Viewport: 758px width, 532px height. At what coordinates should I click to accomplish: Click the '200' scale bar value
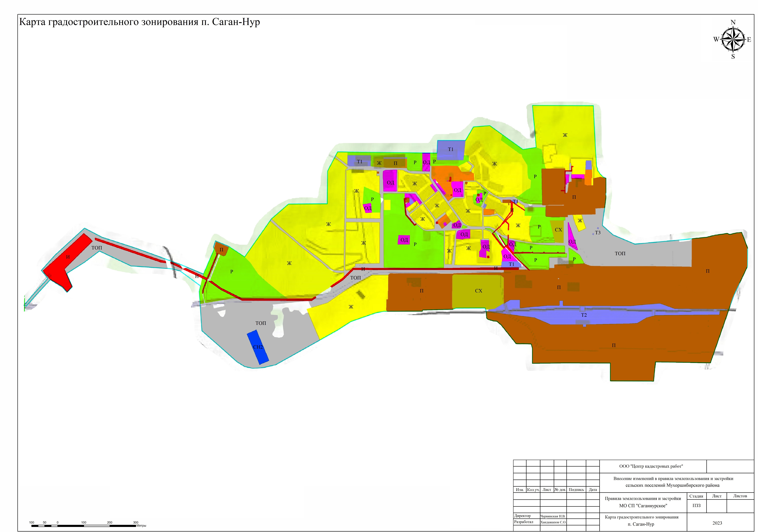click(x=110, y=522)
